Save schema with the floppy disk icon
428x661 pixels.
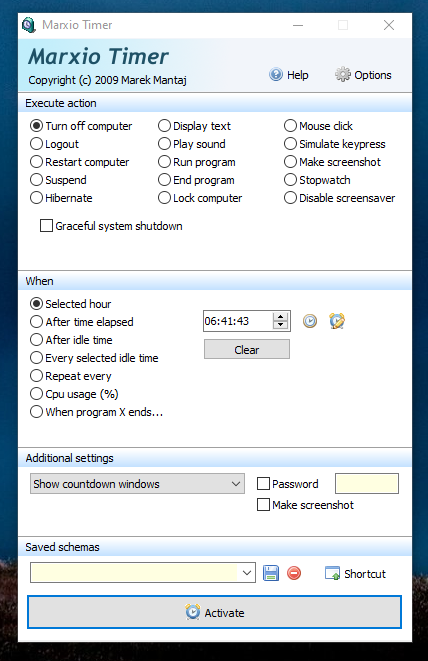271,573
